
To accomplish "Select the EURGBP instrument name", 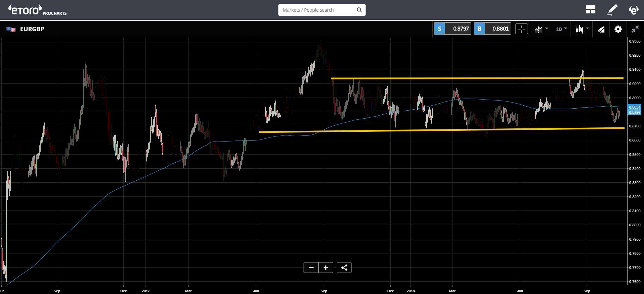I will pyautogui.click(x=32, y=29).
